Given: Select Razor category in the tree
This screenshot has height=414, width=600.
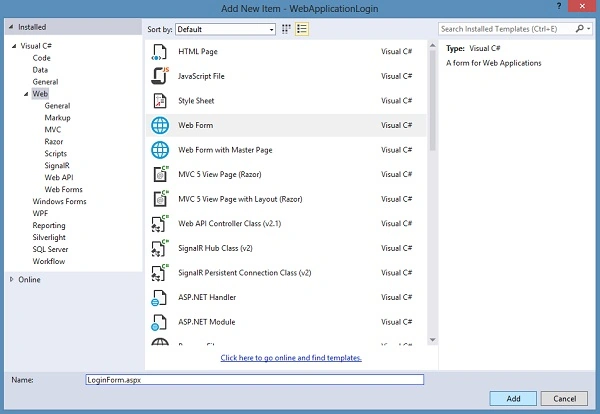Looking at the screenshot, I should click(54, 142).
